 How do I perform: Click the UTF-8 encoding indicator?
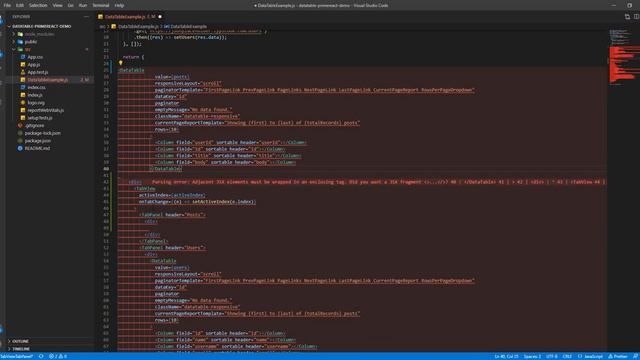pos(551,356)
